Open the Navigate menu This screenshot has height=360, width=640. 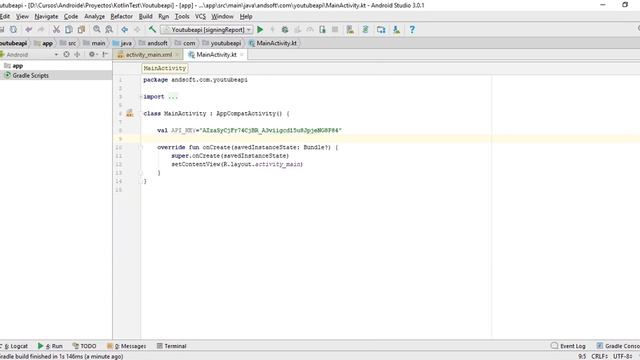(x=46, y=16)
